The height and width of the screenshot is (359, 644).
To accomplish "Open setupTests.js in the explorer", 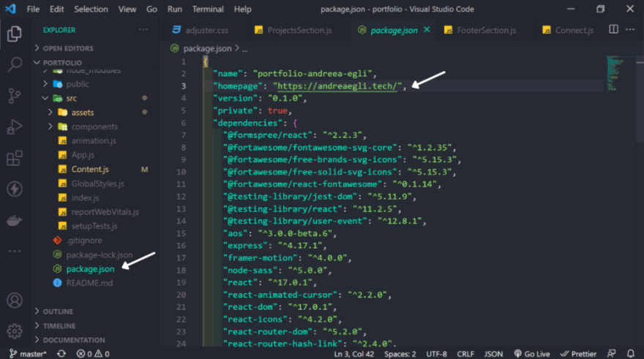I will [94, 226].
